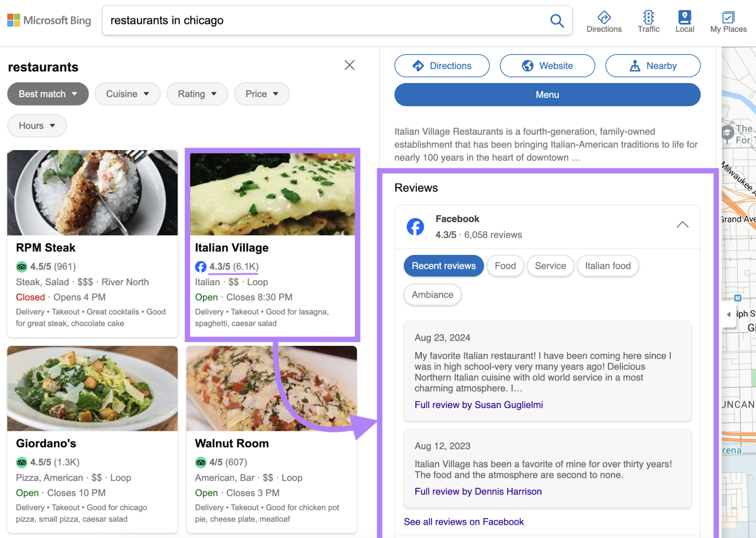Toggle the Ambiance review filter chip
The width and height of the screenshot is (756, 538).
(432, 294)
